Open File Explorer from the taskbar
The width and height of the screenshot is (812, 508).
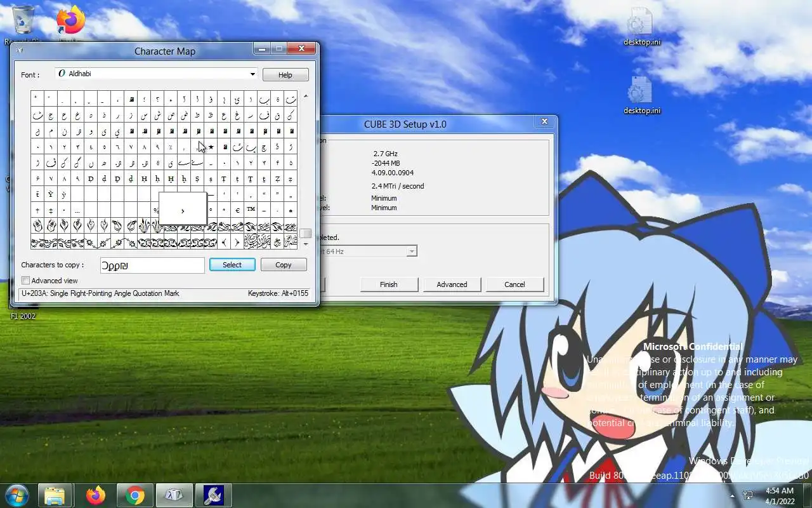pos(55,495)
